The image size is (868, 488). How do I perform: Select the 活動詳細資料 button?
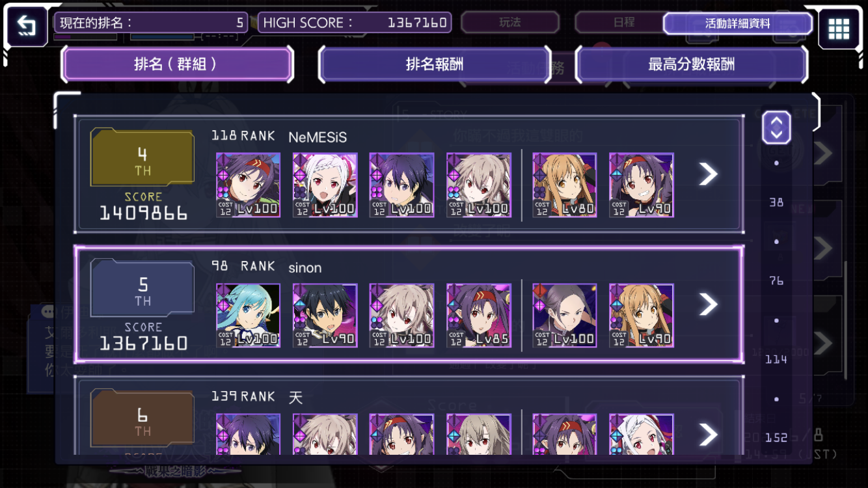click(x=738, y=23)
